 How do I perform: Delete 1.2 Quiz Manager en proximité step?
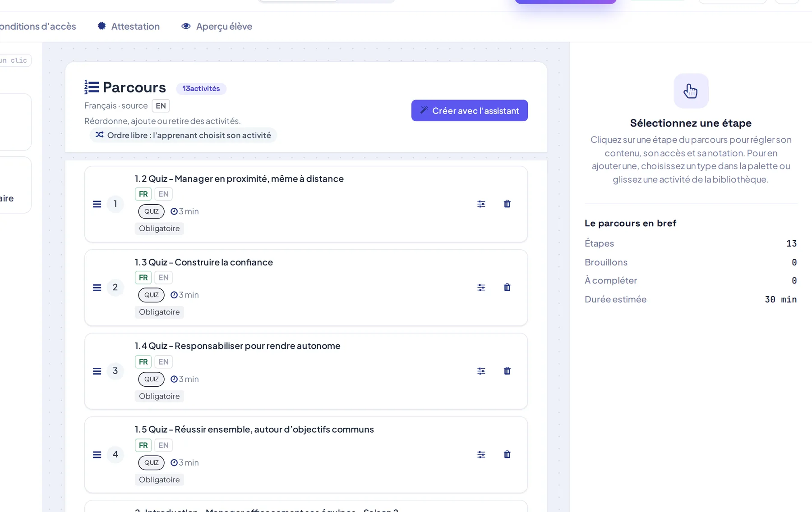(507, 204)
